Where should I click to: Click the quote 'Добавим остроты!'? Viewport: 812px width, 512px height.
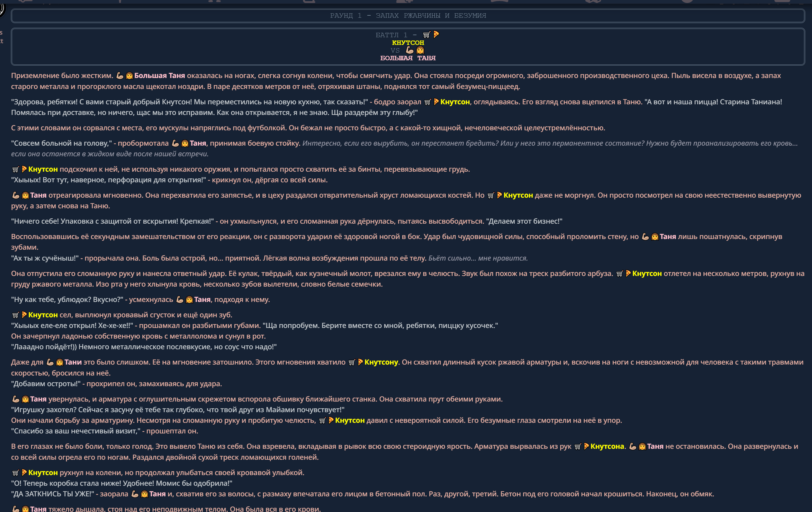tap(46, 384)
